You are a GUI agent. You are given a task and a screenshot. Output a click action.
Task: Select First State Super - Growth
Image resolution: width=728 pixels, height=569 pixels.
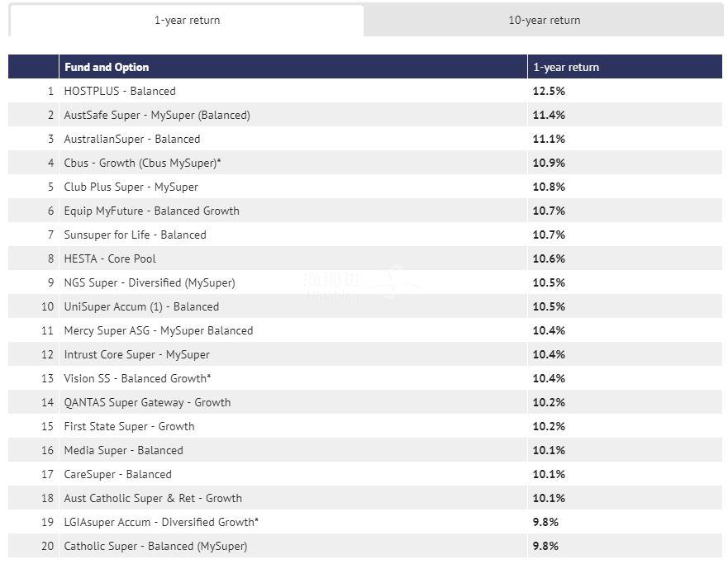[129, 426]
